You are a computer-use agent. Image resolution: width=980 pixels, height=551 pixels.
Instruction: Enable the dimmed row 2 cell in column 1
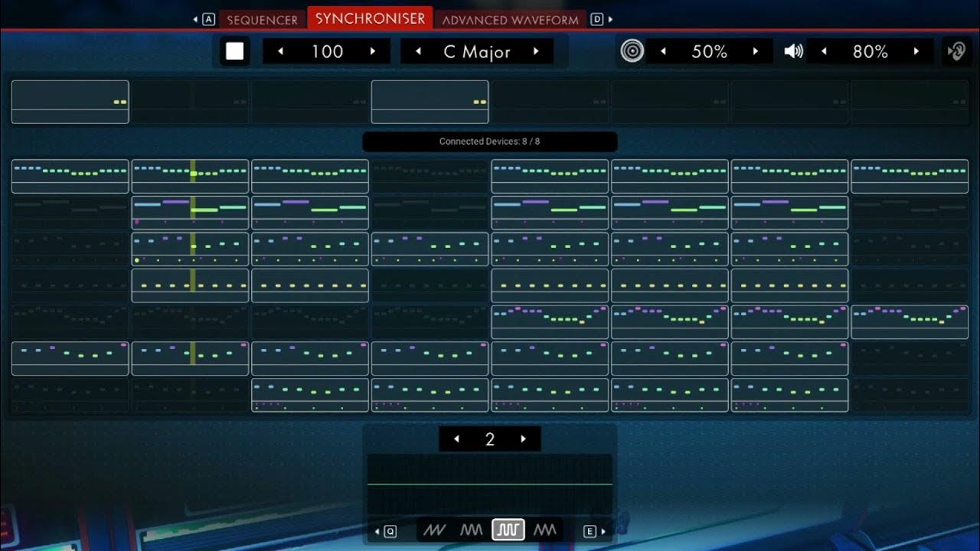click(70, 213)
